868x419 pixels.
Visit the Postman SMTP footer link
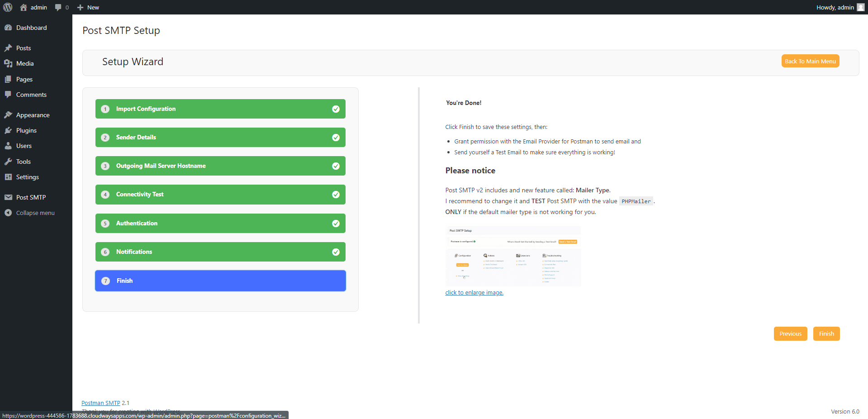click(100, 403)
